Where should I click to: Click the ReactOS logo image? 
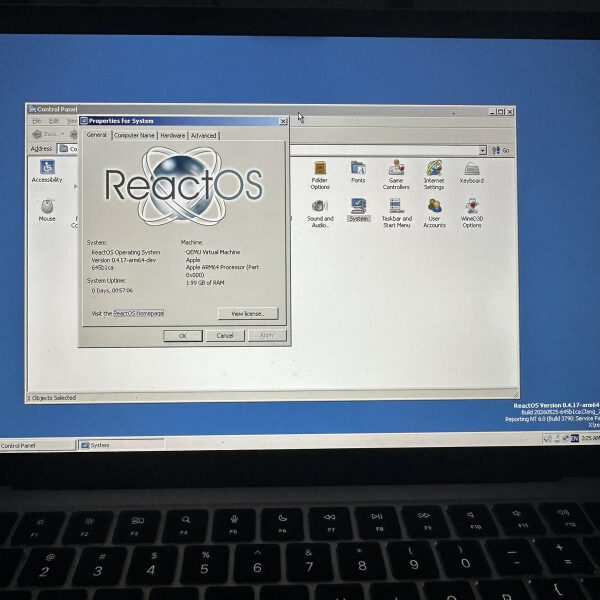point(184,186)
